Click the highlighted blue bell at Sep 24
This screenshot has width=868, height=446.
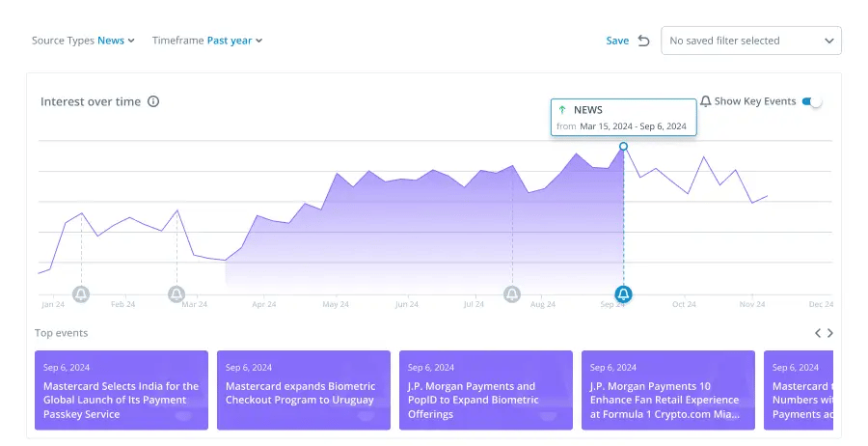(623, 293)
